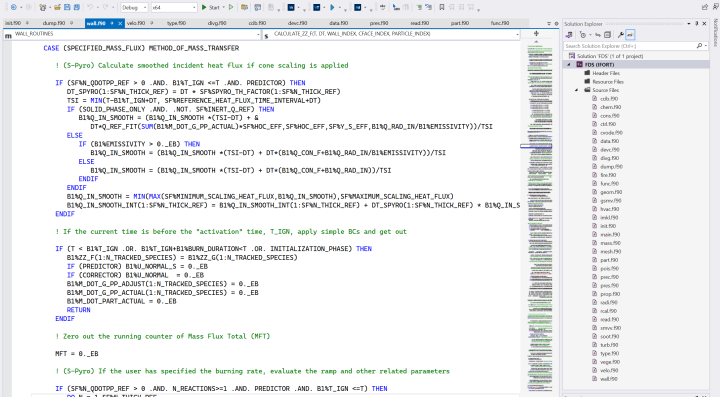Open the Send Feedback icon
720x397 pixels.
click(715, 7)
